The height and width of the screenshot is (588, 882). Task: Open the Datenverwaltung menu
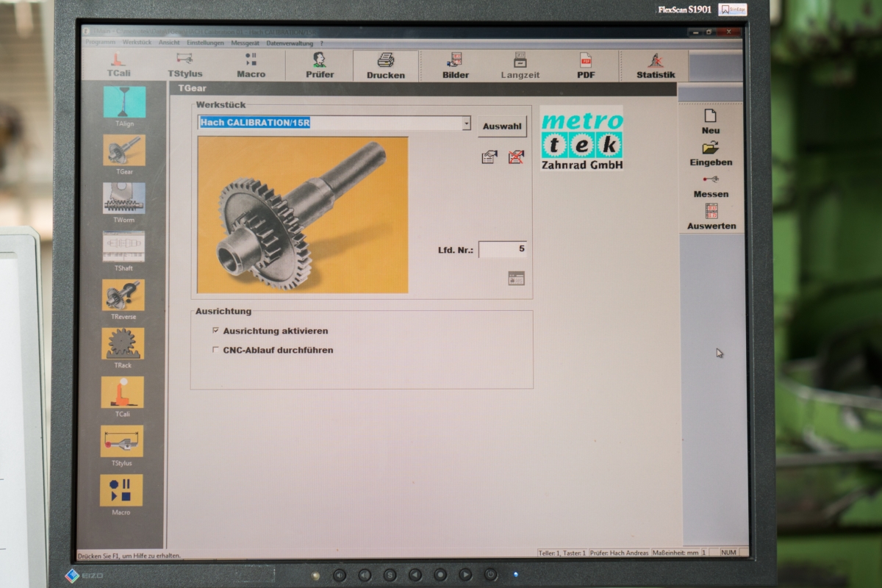(x=290, y=43)
